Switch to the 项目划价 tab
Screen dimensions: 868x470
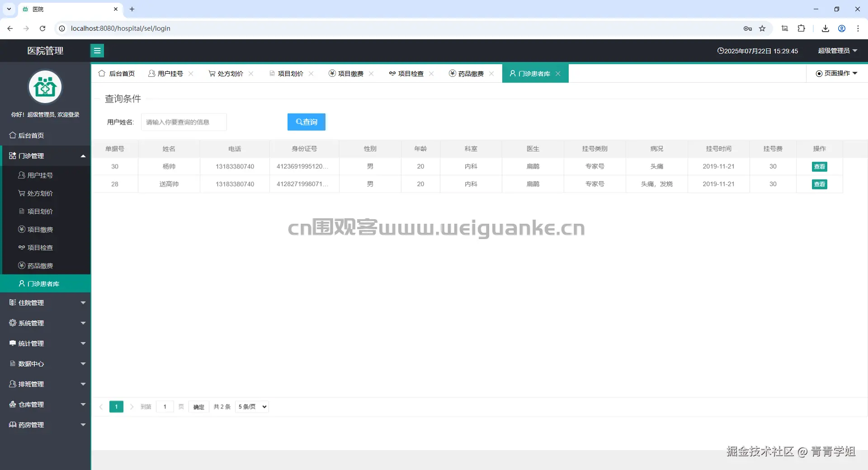pos(290,73)
